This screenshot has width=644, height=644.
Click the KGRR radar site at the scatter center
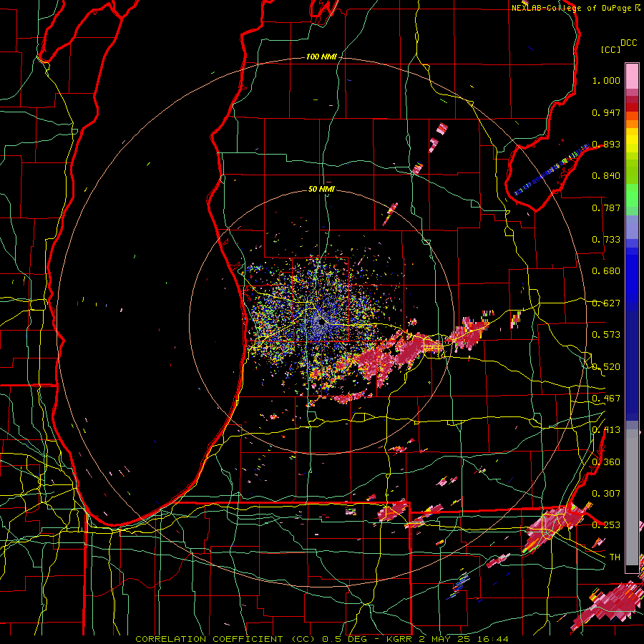click(322, 322)
